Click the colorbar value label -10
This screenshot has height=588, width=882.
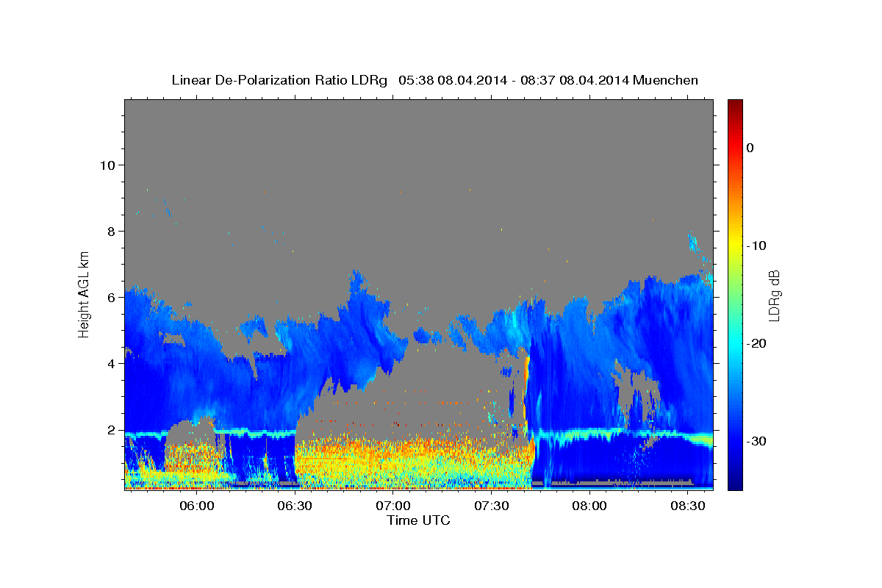(757, 245)
